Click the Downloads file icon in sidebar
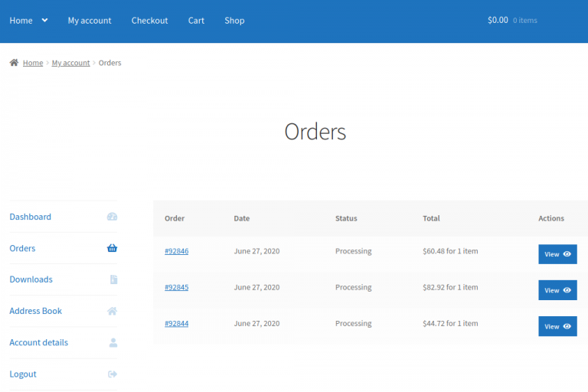 click(113, 279)
